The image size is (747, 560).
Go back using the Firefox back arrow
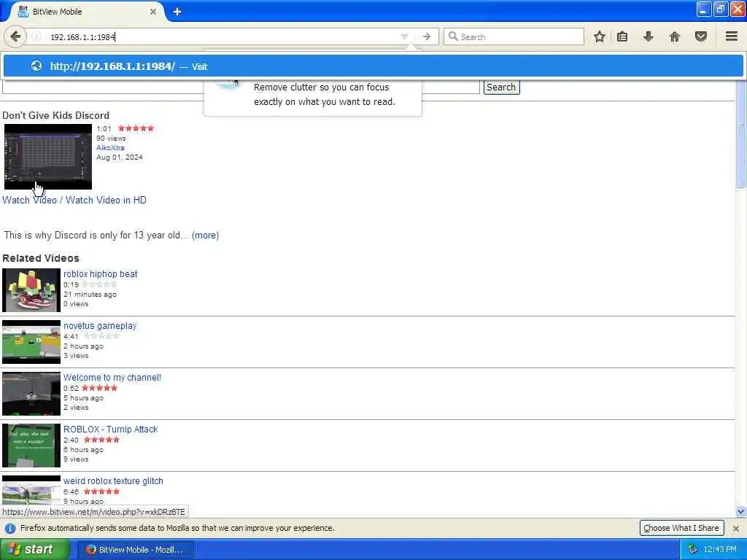point(15,36)
